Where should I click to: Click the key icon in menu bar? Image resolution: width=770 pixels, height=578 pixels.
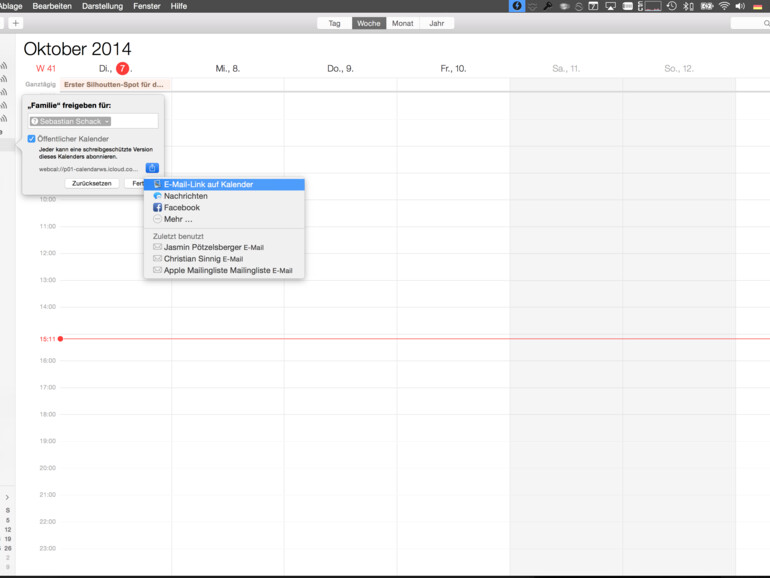click(x=548, y=6)
